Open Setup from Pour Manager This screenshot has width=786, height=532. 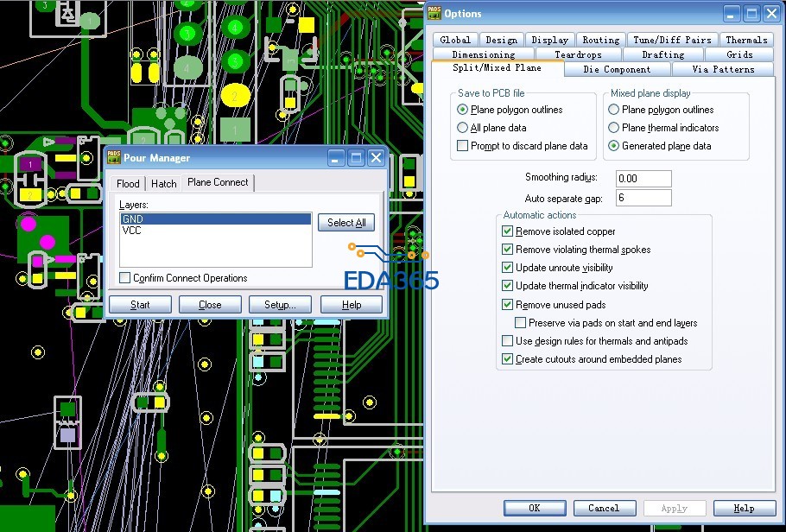(x=280, y=305)
